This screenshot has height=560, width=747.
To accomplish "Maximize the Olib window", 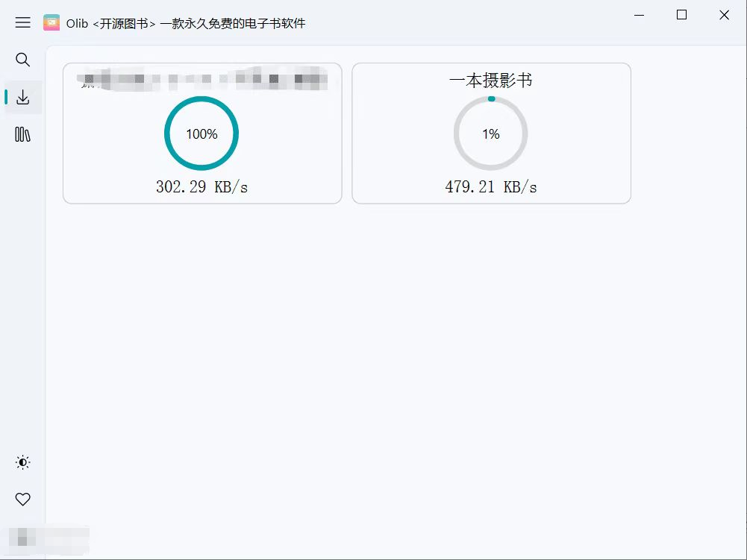I will (681, 15).
